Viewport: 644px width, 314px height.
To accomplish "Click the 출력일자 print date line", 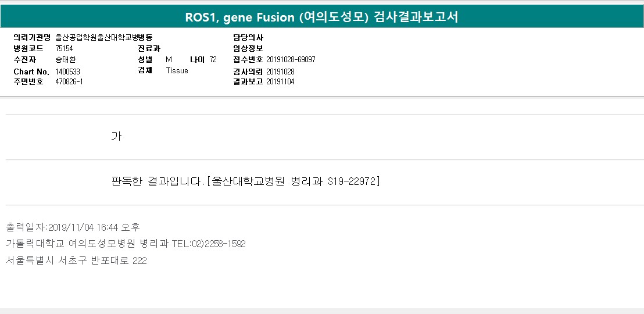I will pyautogui.click(x=73, y=227).
